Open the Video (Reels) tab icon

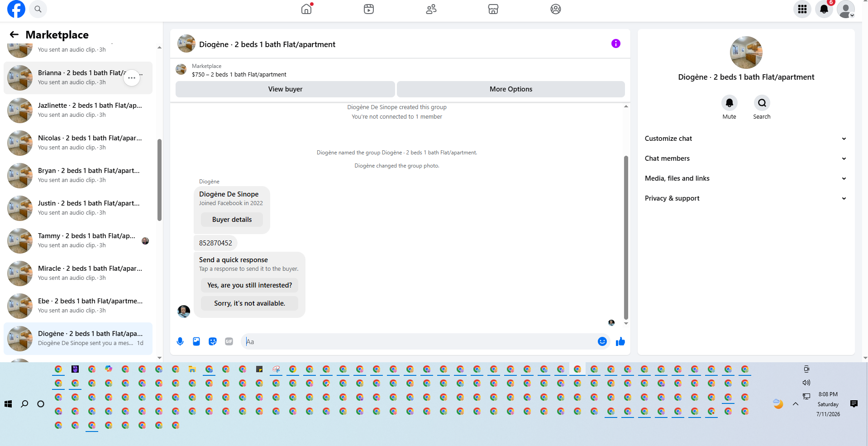369,9
